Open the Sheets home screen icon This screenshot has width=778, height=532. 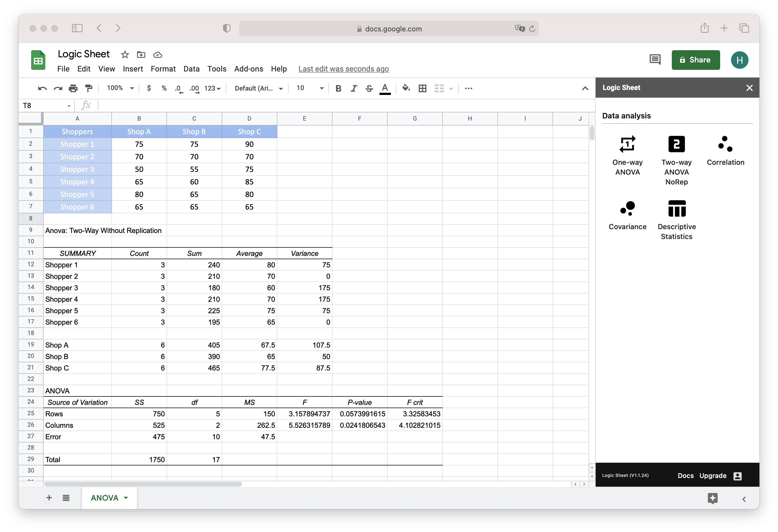point(38,60)
